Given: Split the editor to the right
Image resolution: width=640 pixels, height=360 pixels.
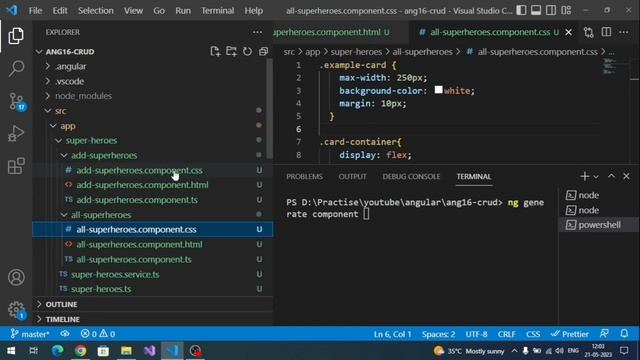Looking at the screenshot, I should (606, 32).
